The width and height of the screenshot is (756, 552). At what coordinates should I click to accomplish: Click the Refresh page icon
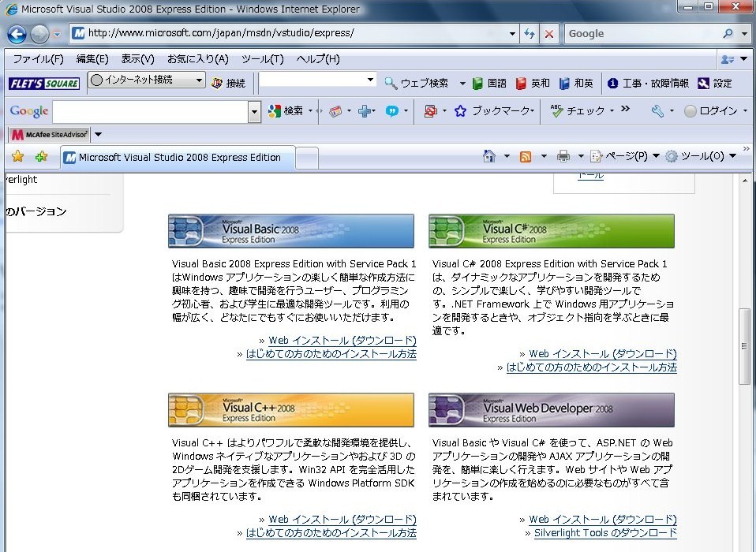[530, 33]
